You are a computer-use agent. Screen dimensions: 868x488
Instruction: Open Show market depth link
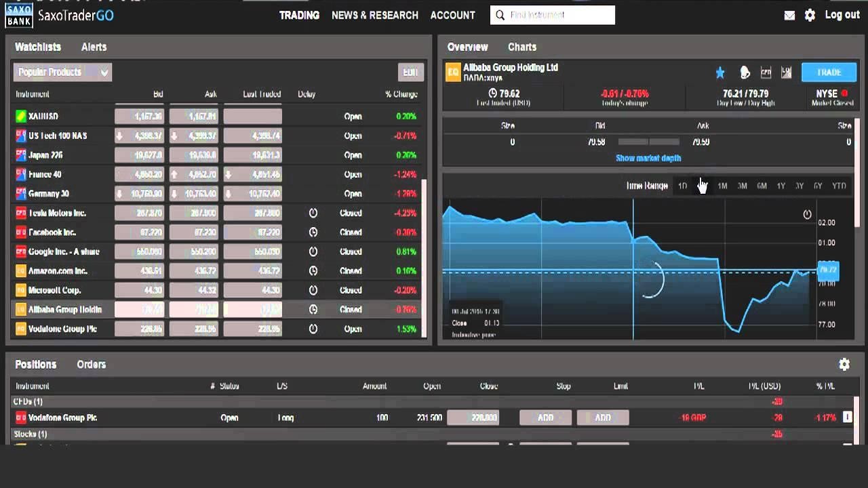649,158
